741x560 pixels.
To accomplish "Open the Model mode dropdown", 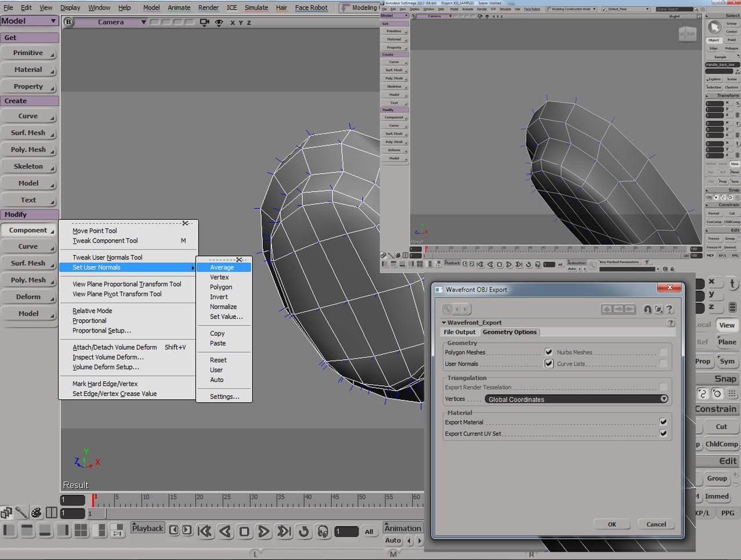I will click(28, 20).
